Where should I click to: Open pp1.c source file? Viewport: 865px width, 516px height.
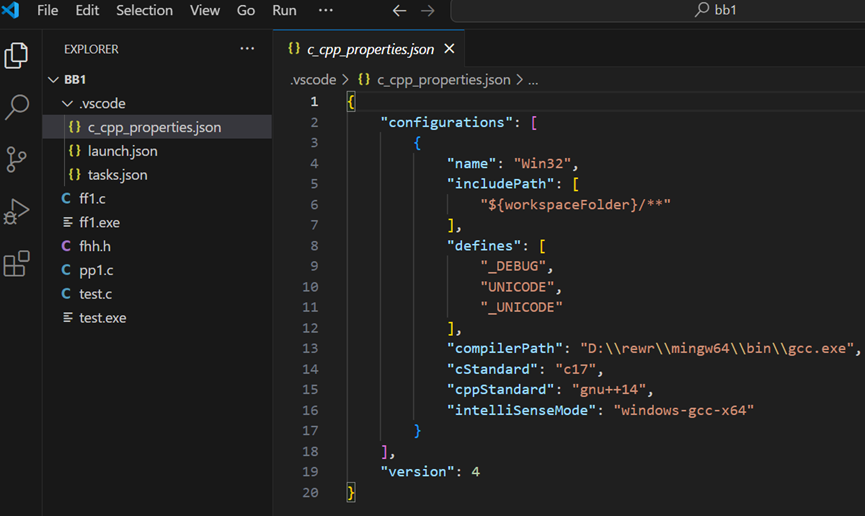click(157, 270)
